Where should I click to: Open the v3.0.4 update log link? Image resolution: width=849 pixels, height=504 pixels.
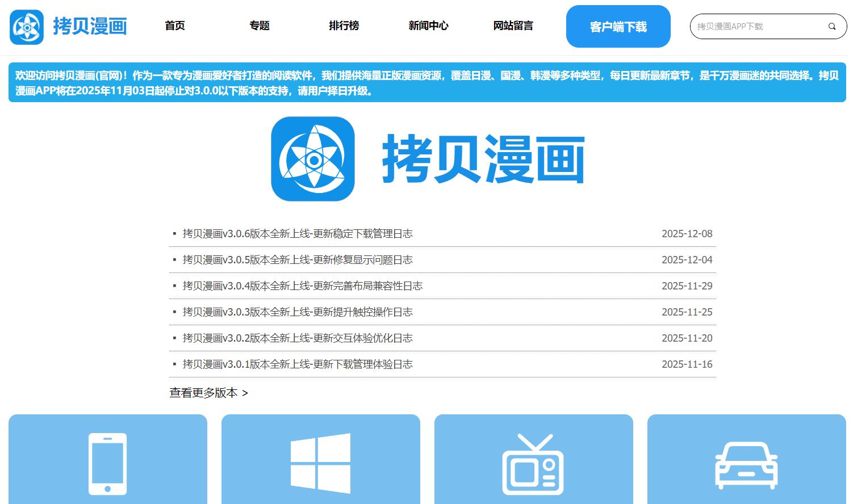[x=302, y=285]
